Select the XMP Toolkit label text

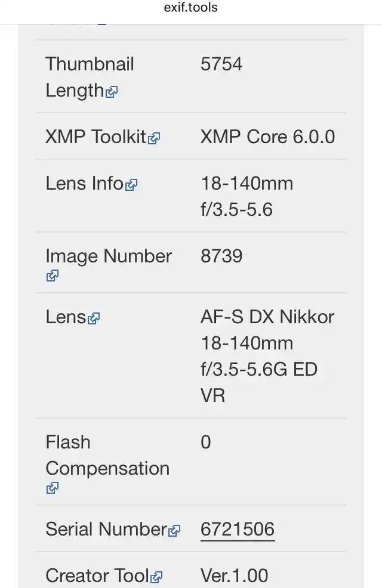point(95,137)
